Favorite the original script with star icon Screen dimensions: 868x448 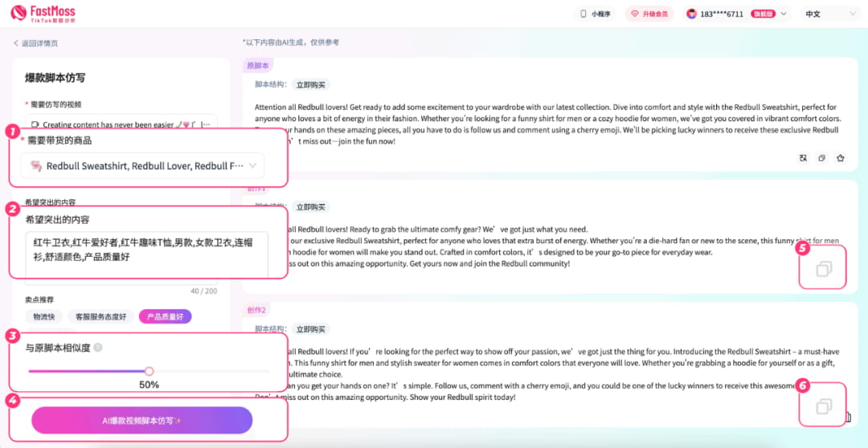(x=841, y=158)
